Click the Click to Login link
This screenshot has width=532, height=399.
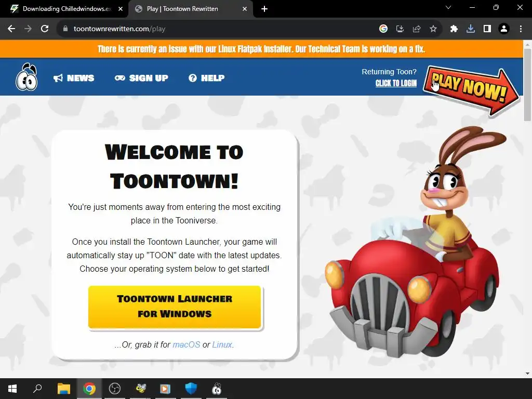point(396,83)
